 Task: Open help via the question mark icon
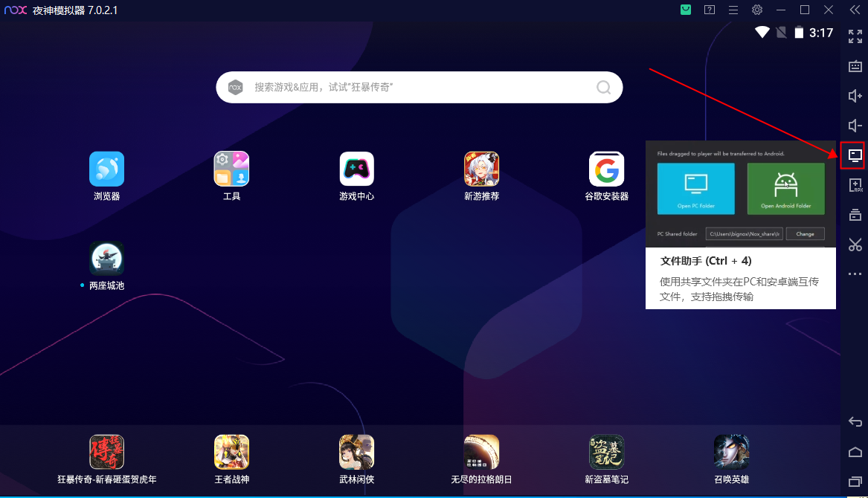[709, 10]
